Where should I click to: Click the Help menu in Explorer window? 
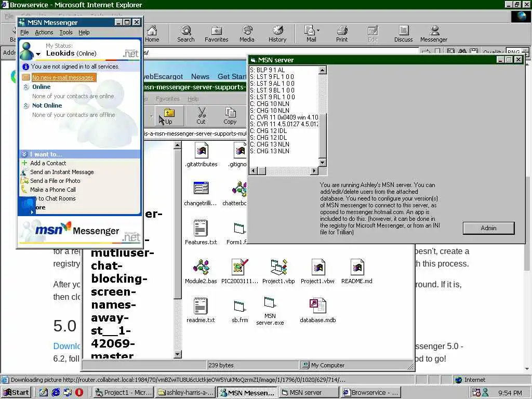pyautogui.click(x=193, y=99)
